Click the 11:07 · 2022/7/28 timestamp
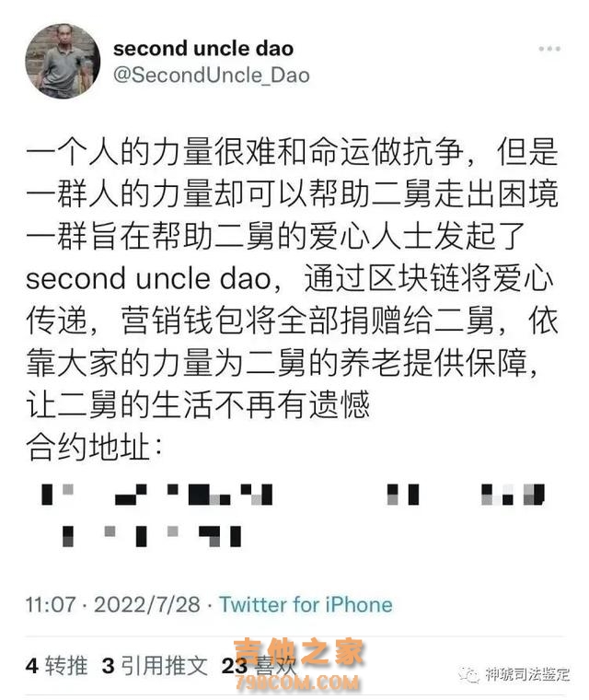This screenshot has height=700, width=589. pyautogui.click(x=113, y=604)
